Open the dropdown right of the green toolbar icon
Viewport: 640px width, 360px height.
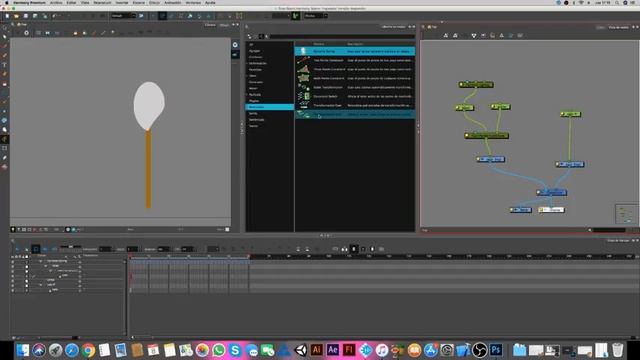(316, 16)
